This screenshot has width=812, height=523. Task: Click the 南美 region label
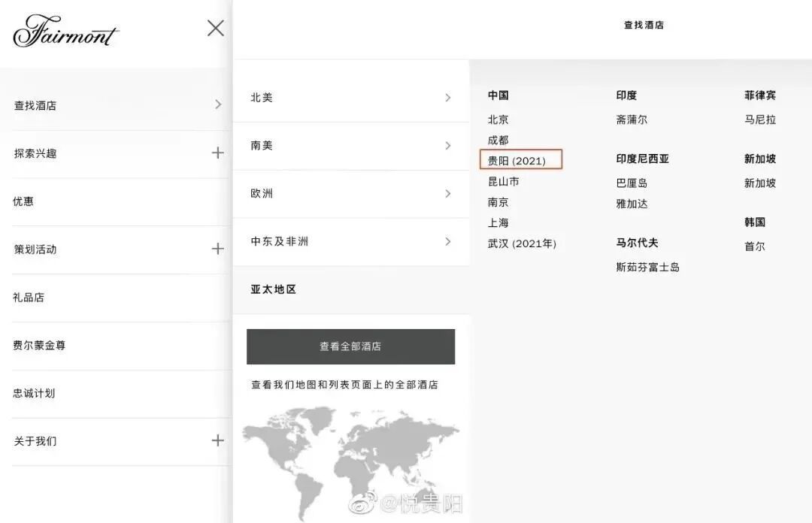tap(262, 146)
